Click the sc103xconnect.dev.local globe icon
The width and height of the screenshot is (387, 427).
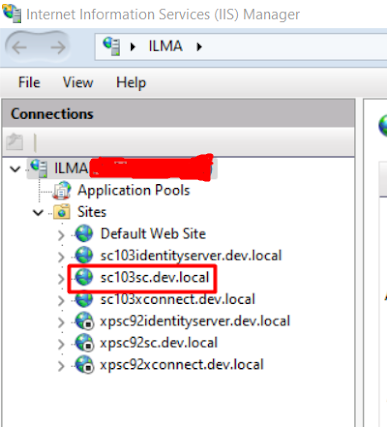[84, 299]
